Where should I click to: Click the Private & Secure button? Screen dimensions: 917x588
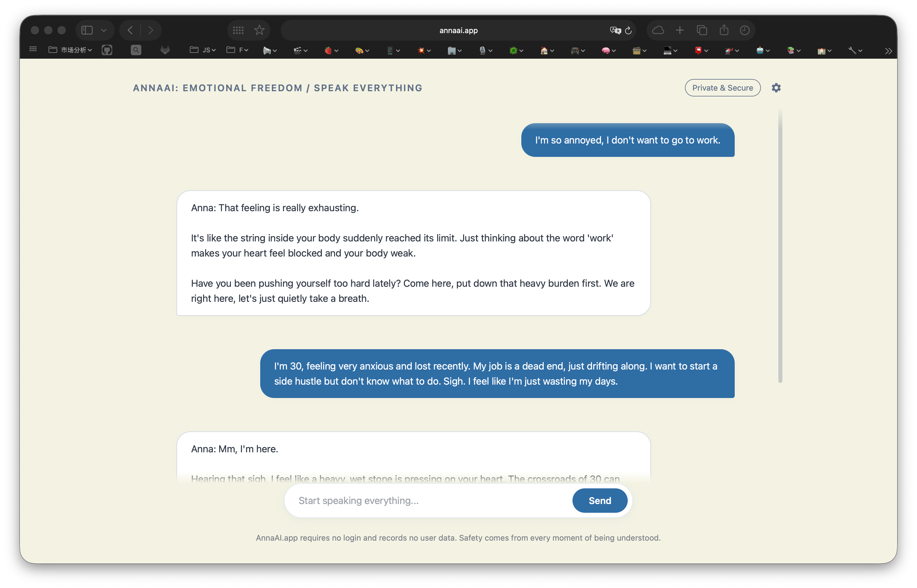coord(722,87)
